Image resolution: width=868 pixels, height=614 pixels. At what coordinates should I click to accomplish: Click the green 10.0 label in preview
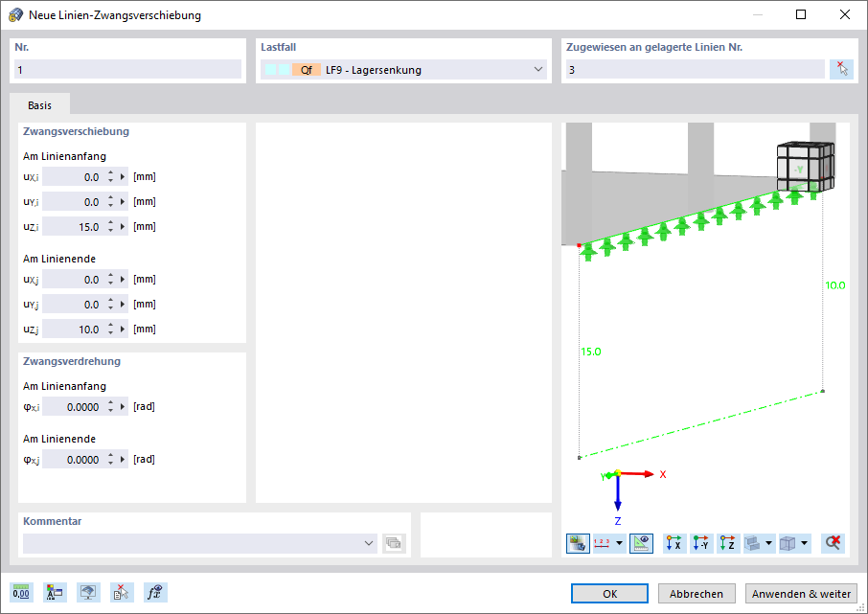(835, 285)
